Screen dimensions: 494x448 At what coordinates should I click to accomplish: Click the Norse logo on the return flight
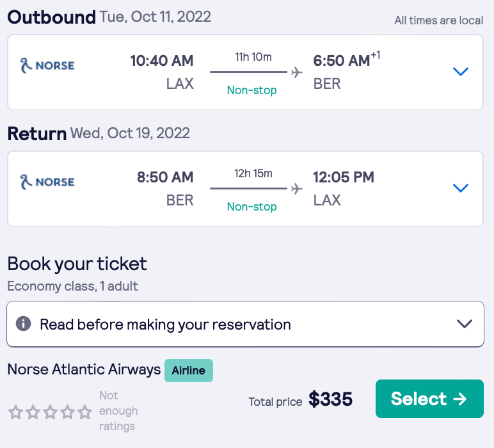47,182
